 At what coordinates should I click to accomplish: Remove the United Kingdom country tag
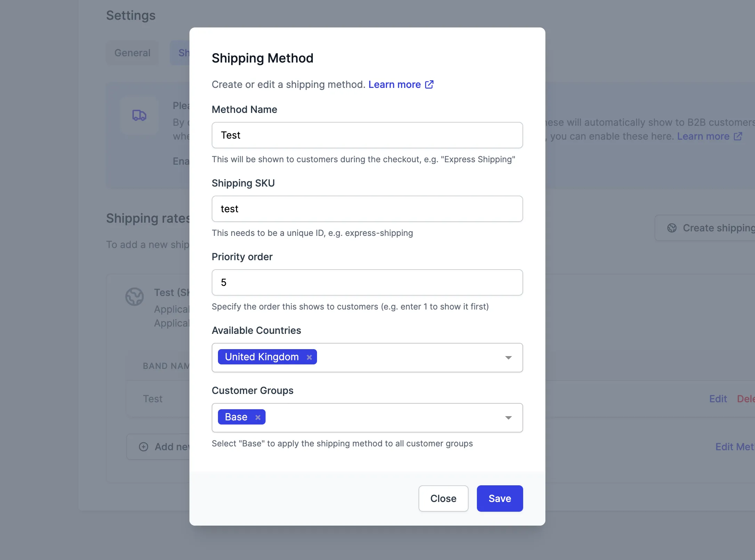pyautogui.click(x=309, y=357)
